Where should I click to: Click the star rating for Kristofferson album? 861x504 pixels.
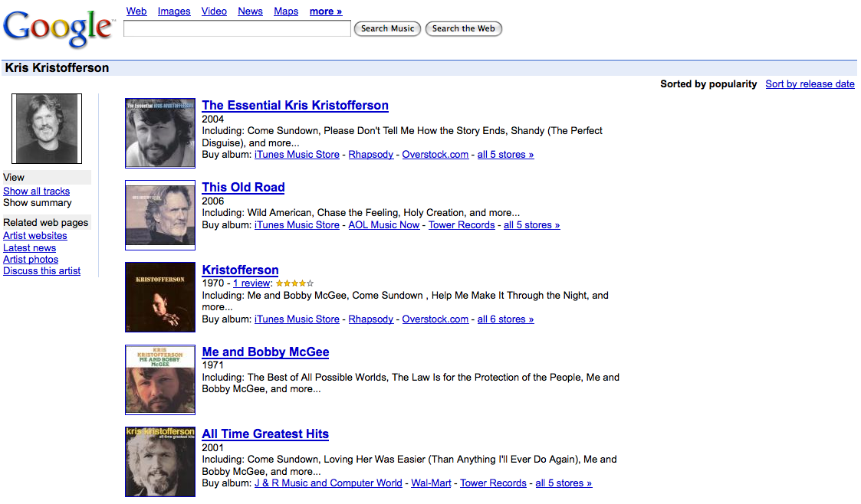click(x=294, y=283)
